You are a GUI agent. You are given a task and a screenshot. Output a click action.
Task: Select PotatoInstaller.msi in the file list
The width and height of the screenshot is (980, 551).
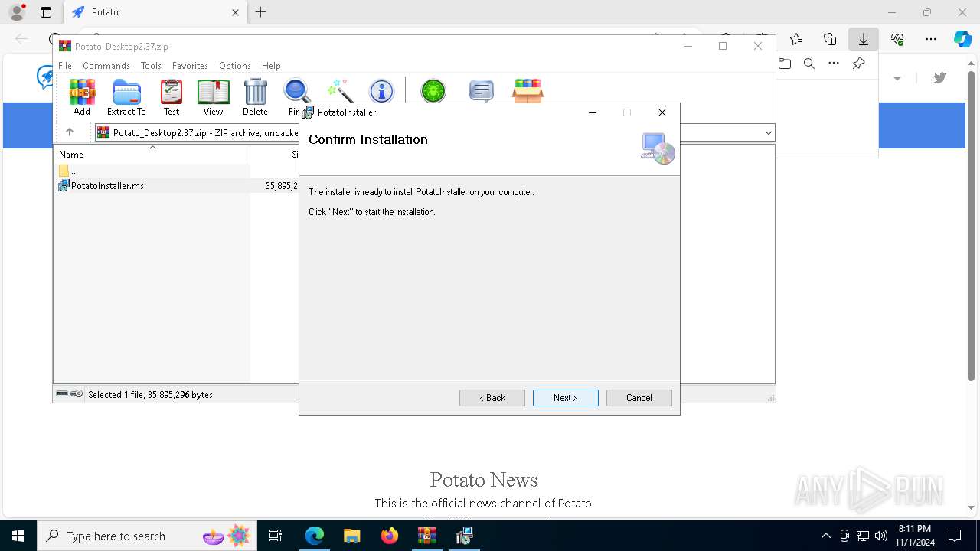[102, 186]
